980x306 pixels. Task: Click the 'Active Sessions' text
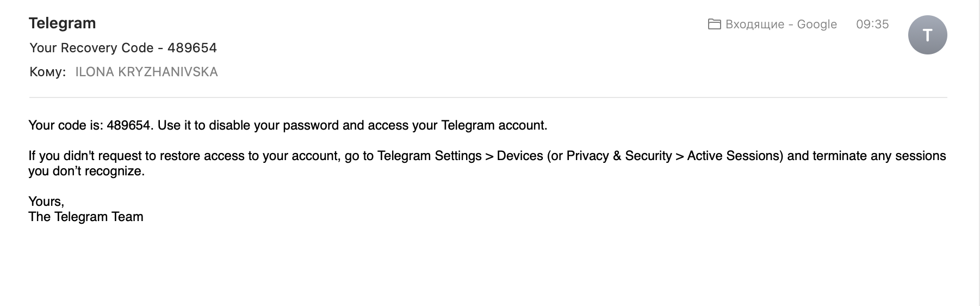tap(735, 156)
